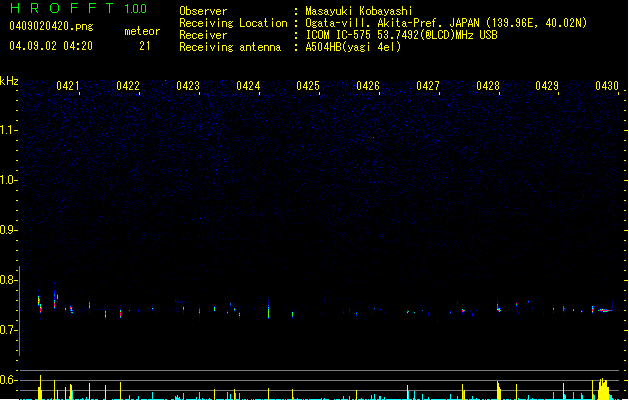Click the 0422 time marker
Screen dimensions: 629x400
pos(128,86)
